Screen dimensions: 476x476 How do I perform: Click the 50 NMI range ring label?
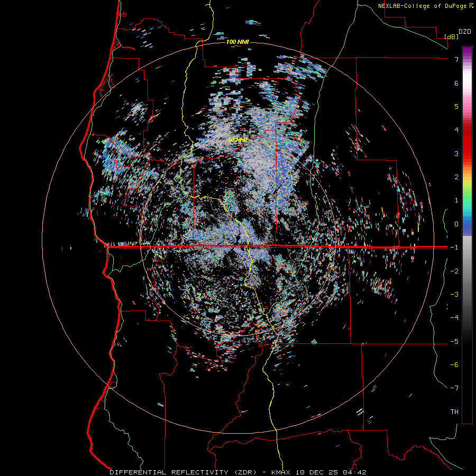point(237,140)
